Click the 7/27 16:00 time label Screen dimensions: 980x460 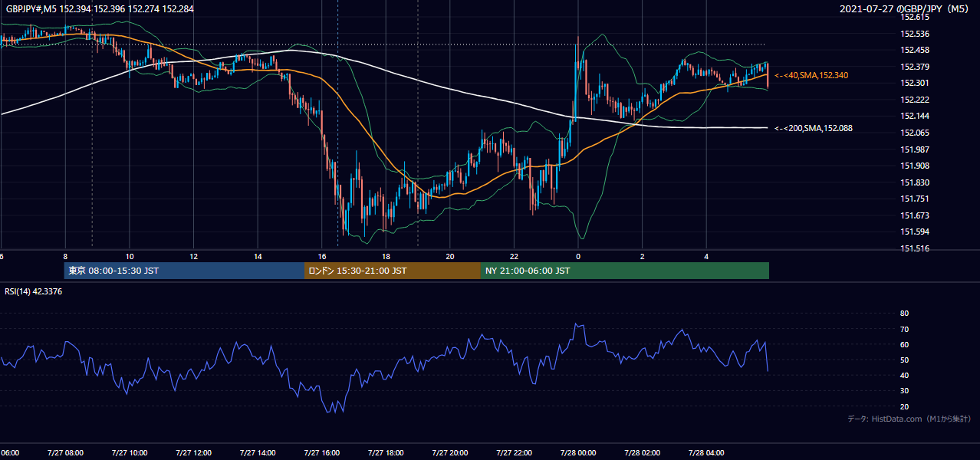click(x=322, y=453)
